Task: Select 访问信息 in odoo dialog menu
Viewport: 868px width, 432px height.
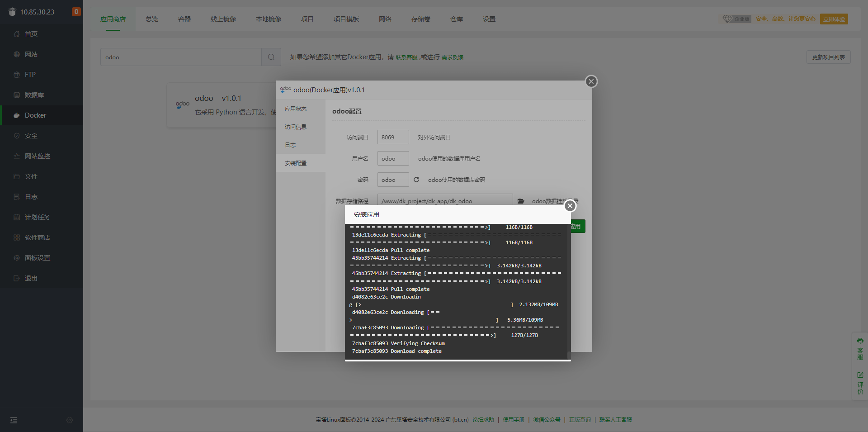Action: (301, 127)
